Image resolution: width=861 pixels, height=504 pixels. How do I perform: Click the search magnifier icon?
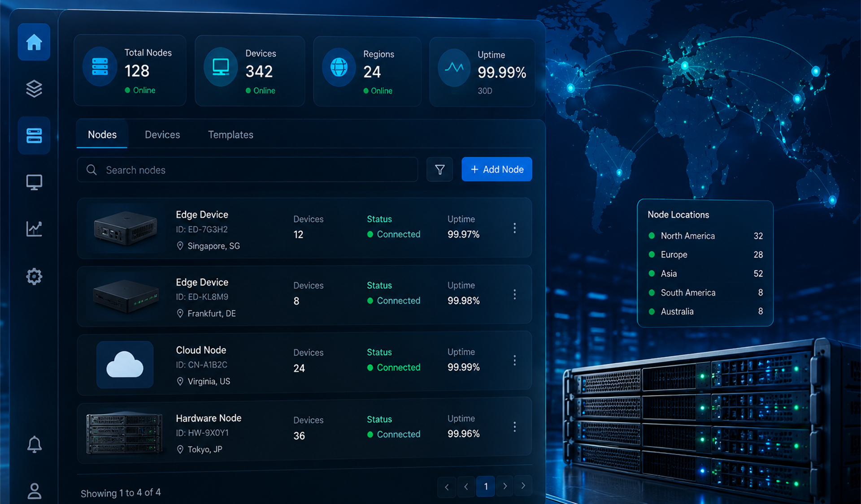click(91, 170)
